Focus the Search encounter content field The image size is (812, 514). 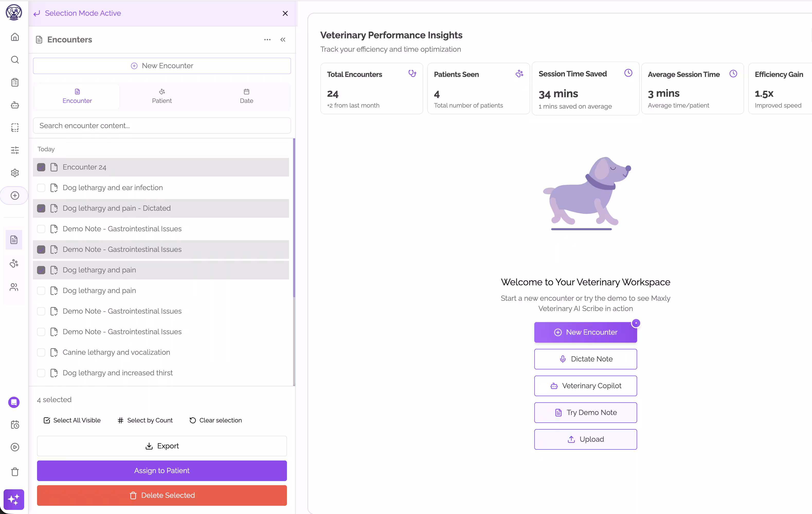[162, 126]
